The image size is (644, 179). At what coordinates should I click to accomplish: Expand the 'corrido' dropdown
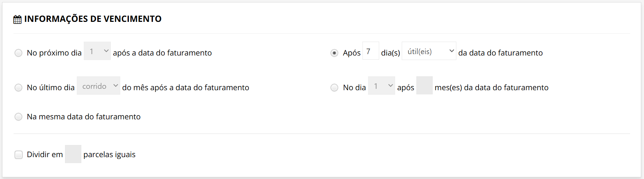tap(98, 86)
